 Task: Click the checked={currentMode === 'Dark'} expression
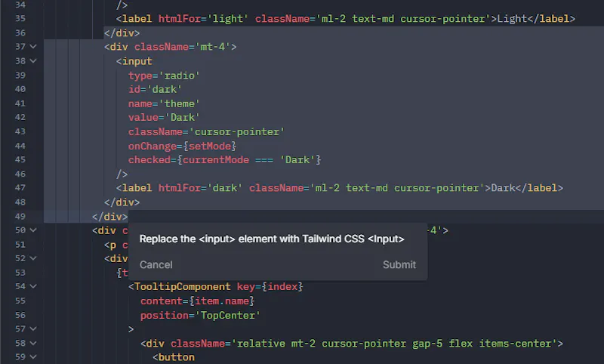pyautogui.click(x=224, y=160)
